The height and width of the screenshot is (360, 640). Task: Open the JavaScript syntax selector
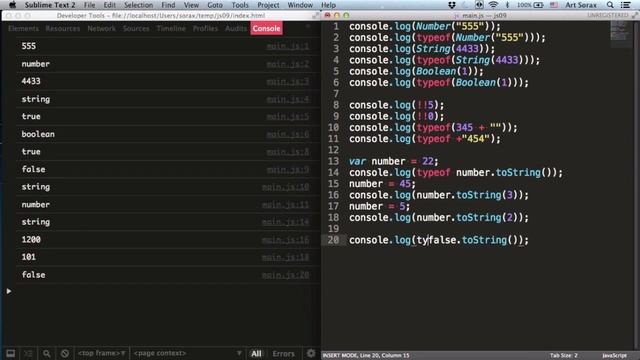click(x=614, y=356)
